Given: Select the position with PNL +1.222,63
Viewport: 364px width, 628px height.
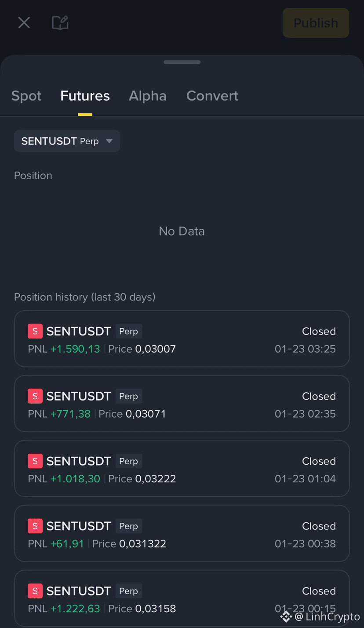Looking at the screenshot, I should click(x=182, y=599).
